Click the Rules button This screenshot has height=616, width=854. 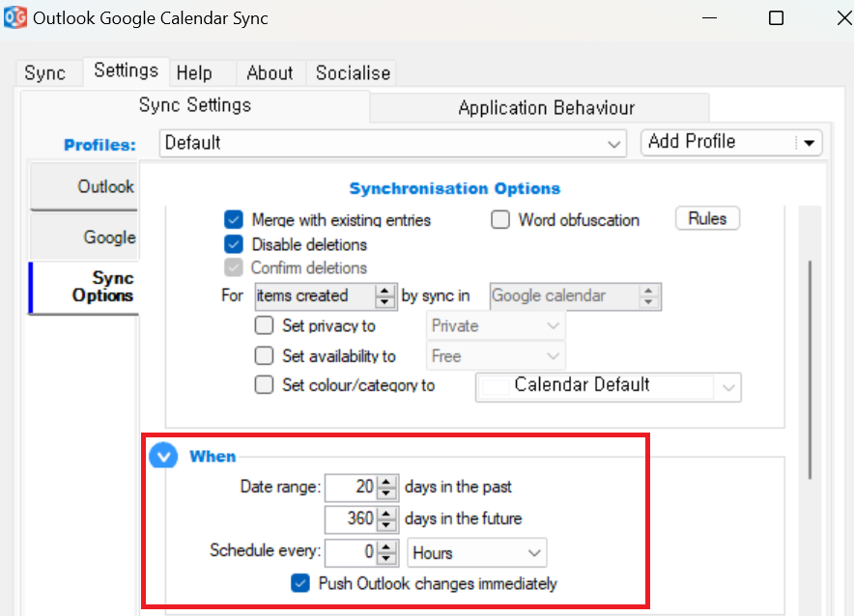pyautogui.click(x=707, y=218)
